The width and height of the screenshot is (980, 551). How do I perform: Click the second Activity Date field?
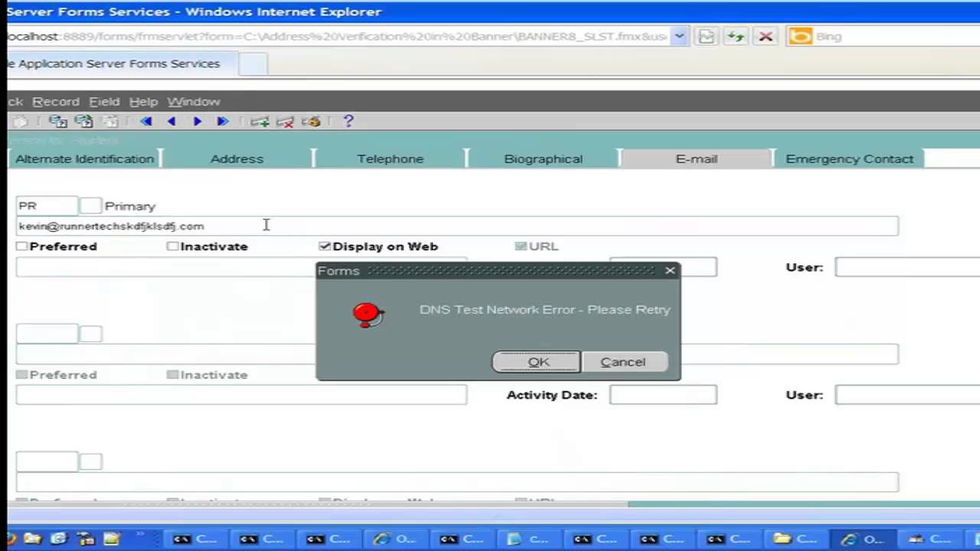(x=663, y=395)
